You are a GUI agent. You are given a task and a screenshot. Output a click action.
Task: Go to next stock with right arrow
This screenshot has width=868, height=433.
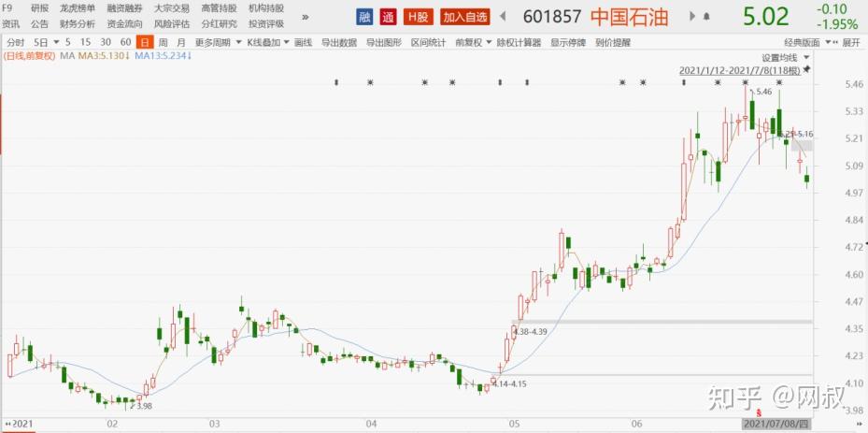click(x=692, y=17)
